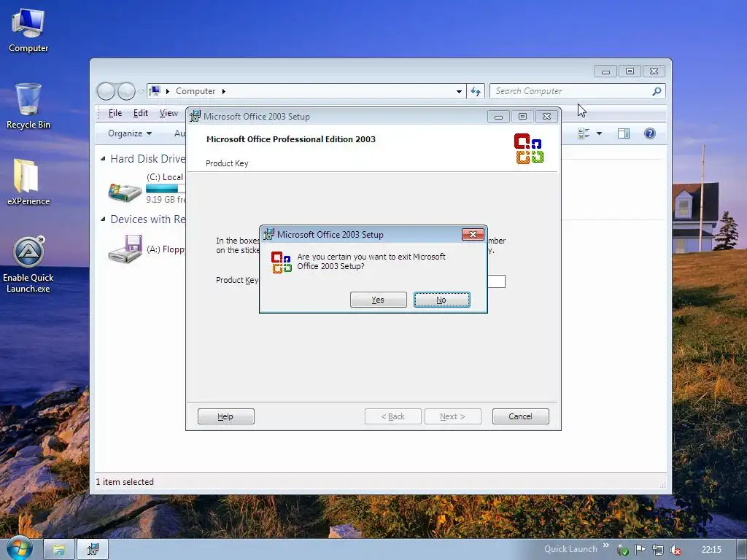Open the view options dropdown arrow
This screenshot has height=560, width=747.
600,134
